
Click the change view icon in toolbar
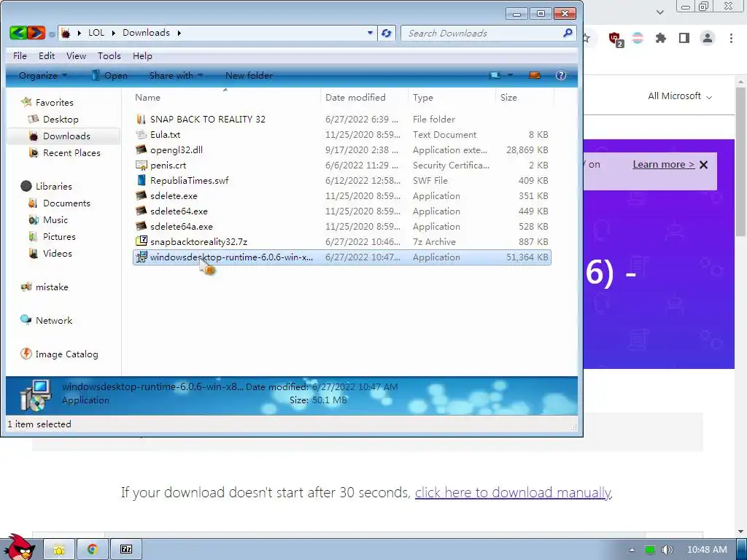point(495,75)
